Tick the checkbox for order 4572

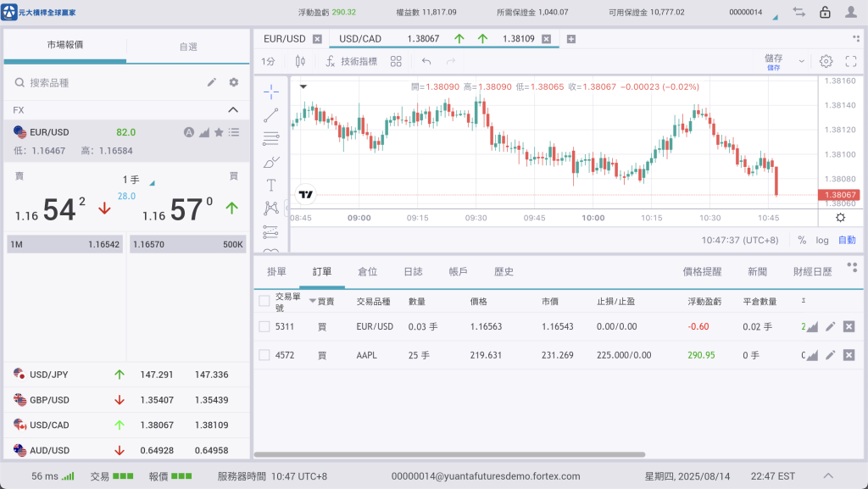click(264, 355)
